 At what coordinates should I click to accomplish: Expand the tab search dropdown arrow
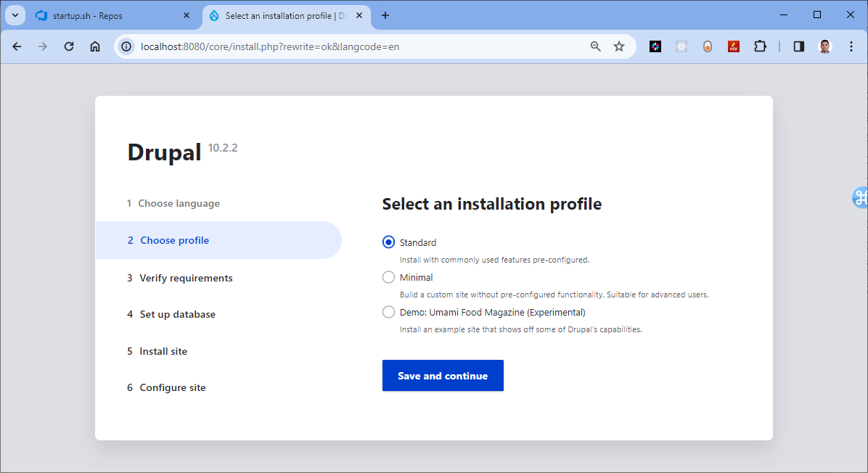pyautogui.click(x=15, y=15)
